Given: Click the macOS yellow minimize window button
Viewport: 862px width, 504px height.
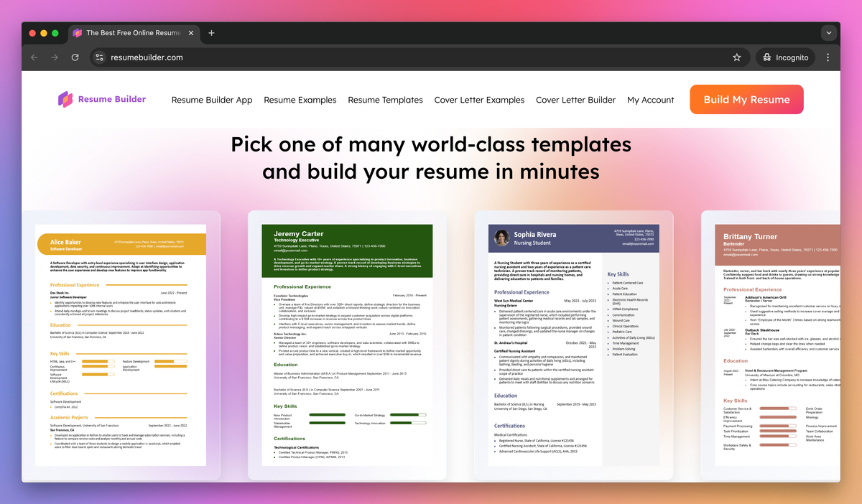Looking at the screenshot, I should (x=44, y=33).
